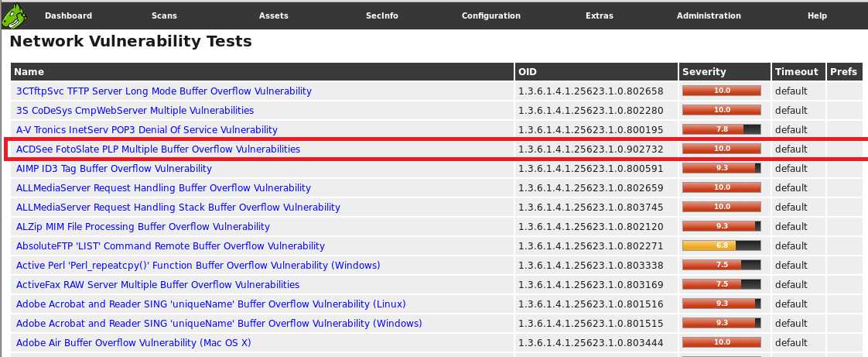Click the Greenbone dragon logo icon
This screenshot has height=357, width=868.
13,15
